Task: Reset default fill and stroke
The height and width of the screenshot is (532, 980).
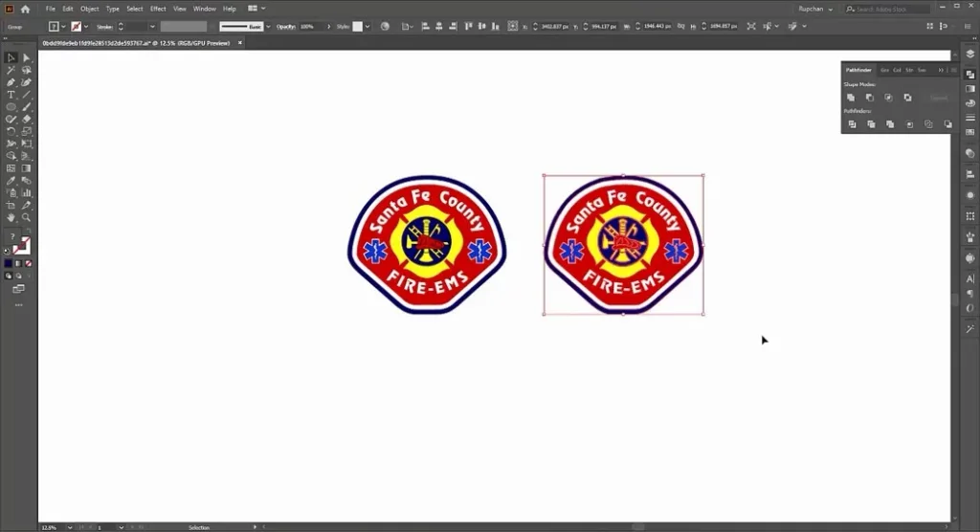Action: [x=7, y=252]
